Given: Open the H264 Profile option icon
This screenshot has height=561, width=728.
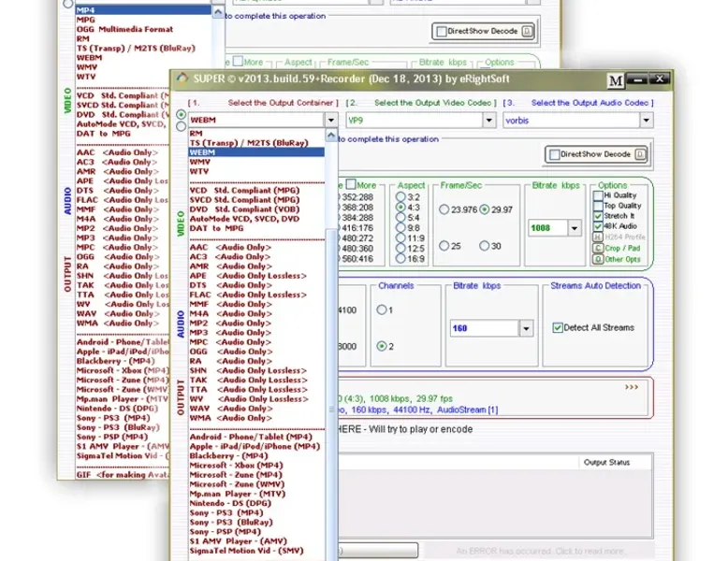Looking at the screenshot, I should coord(598,237).
